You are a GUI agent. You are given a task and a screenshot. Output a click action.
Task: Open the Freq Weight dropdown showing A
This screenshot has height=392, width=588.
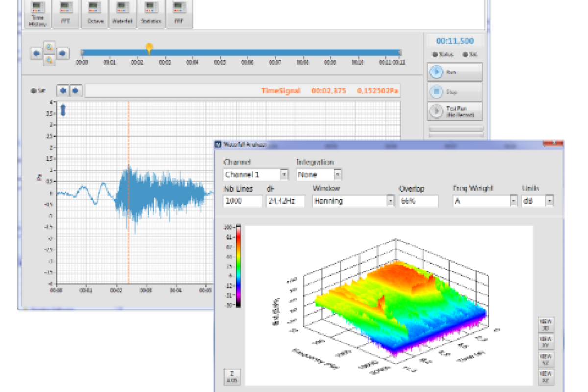(x=485, y=200)
